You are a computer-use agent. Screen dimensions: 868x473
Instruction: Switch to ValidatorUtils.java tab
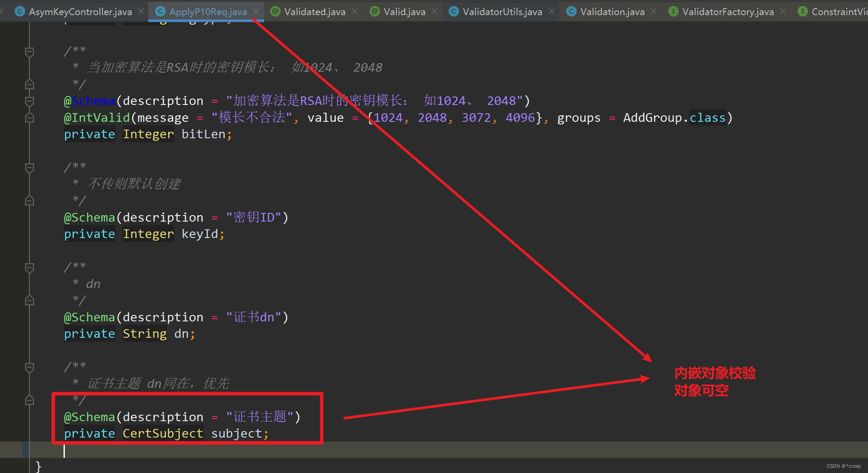coord(502,12)
